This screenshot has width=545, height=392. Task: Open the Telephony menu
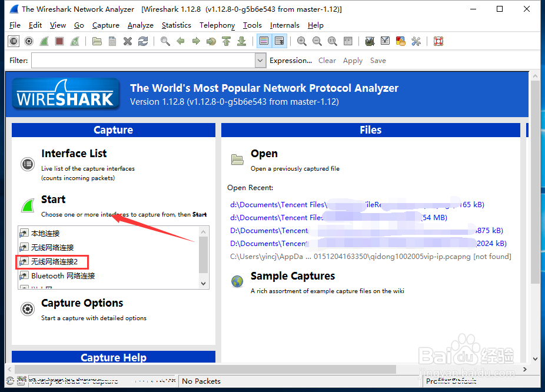tap(217, 25)
